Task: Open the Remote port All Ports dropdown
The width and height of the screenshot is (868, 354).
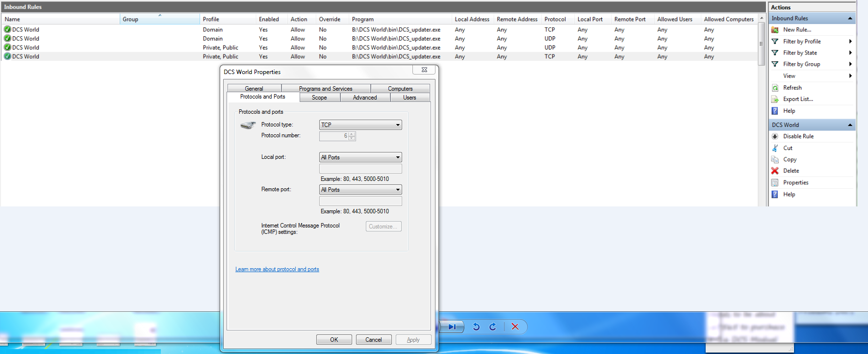Action: point(360,190)
